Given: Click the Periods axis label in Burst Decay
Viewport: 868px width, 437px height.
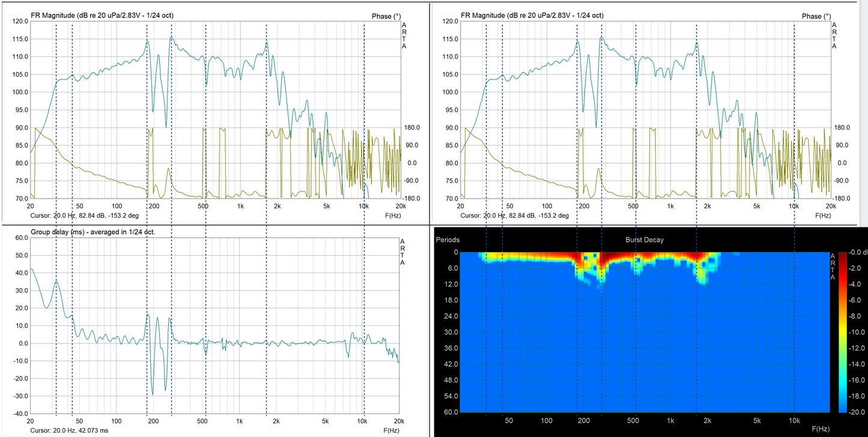Looking at the screenshot, I should tap(447, 240).
